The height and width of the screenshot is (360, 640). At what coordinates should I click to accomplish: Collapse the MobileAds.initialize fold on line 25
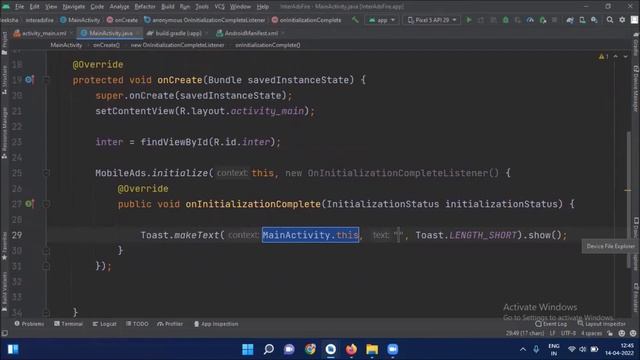(46, 173)
